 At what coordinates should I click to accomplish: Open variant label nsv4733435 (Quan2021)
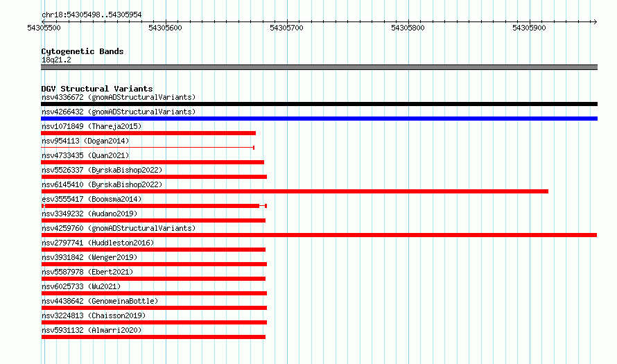[x=85, y=155]
